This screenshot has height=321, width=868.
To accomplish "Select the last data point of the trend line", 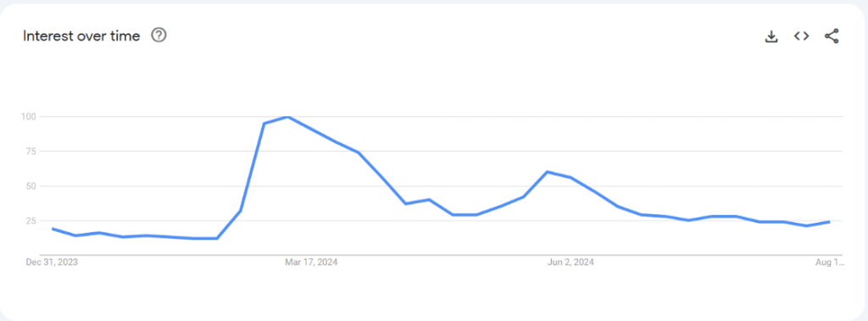I will click(x=829, y=222).
